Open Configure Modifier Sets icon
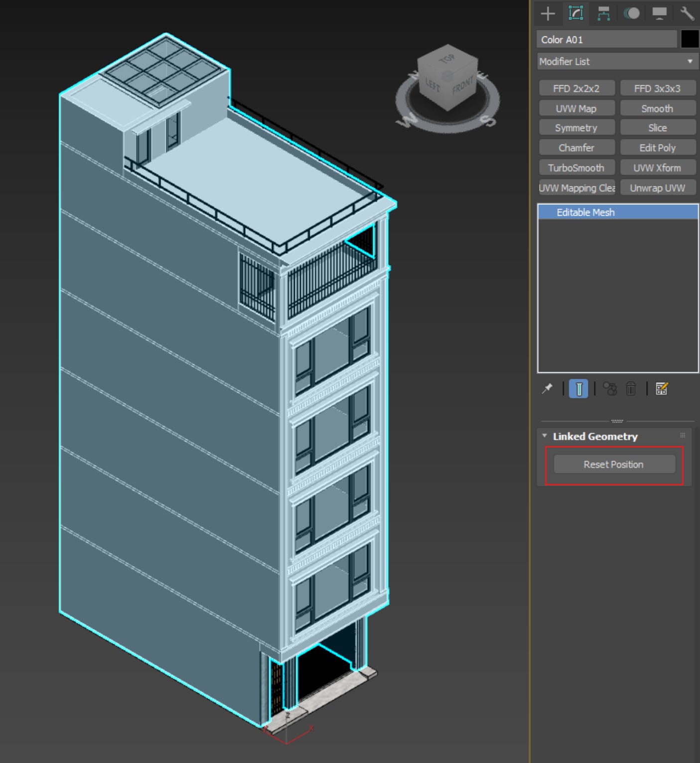700x763 pixels. (x=662, y=389)
